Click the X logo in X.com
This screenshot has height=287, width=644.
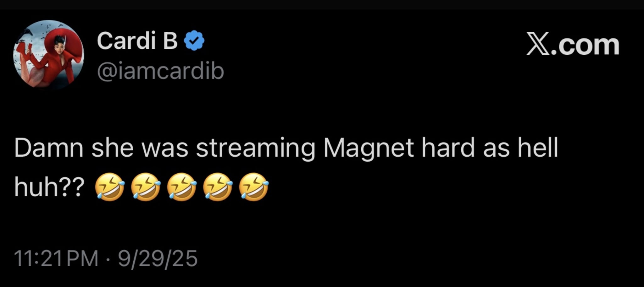pyautogui.click(x=538, y=45)
